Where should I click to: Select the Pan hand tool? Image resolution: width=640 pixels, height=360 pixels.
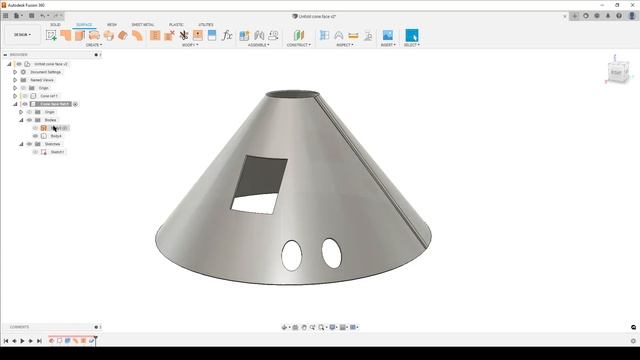coord(304,327)
